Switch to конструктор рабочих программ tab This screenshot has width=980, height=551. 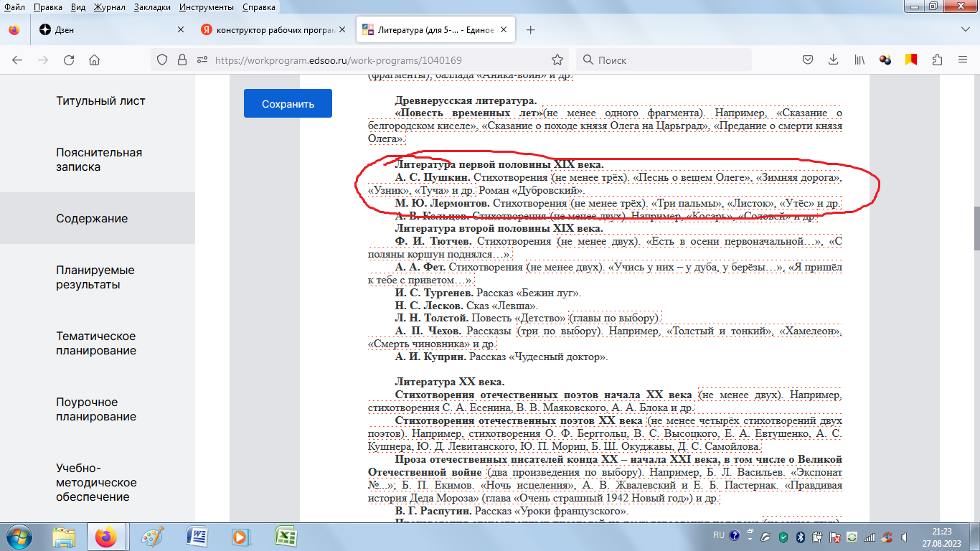[274, 30]
